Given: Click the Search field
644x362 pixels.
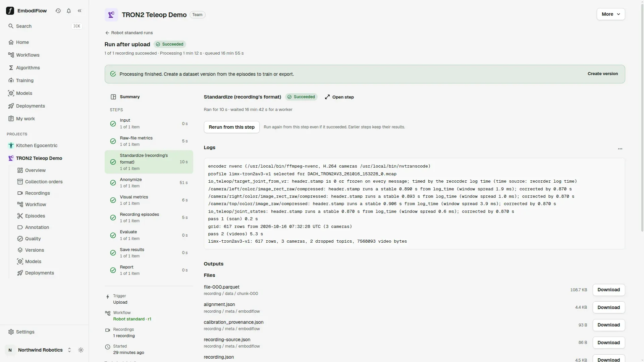Looking at the screenshot, I should [44, 26].
